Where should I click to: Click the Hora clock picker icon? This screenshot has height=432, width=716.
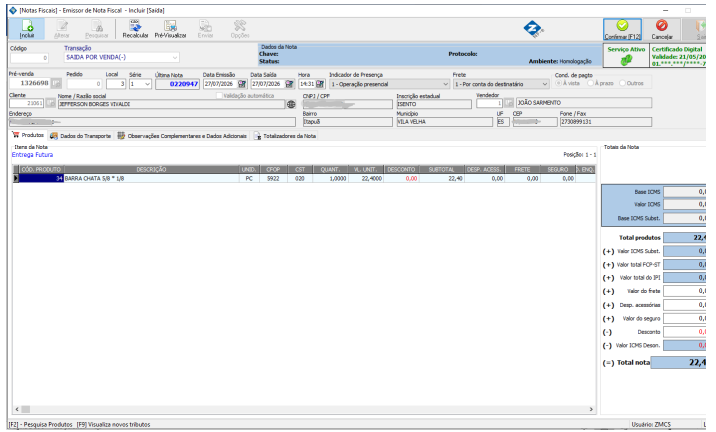pyautogui.click(x=320, y=84)
